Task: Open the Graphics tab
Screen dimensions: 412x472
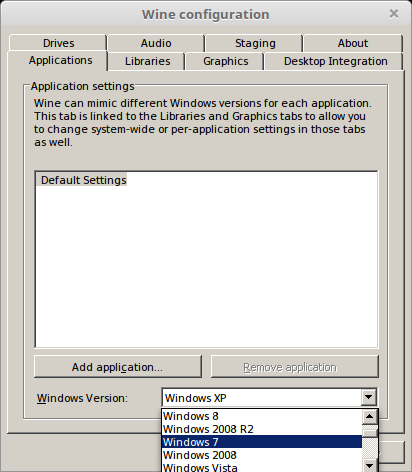Action: click(x=225, y=61)
